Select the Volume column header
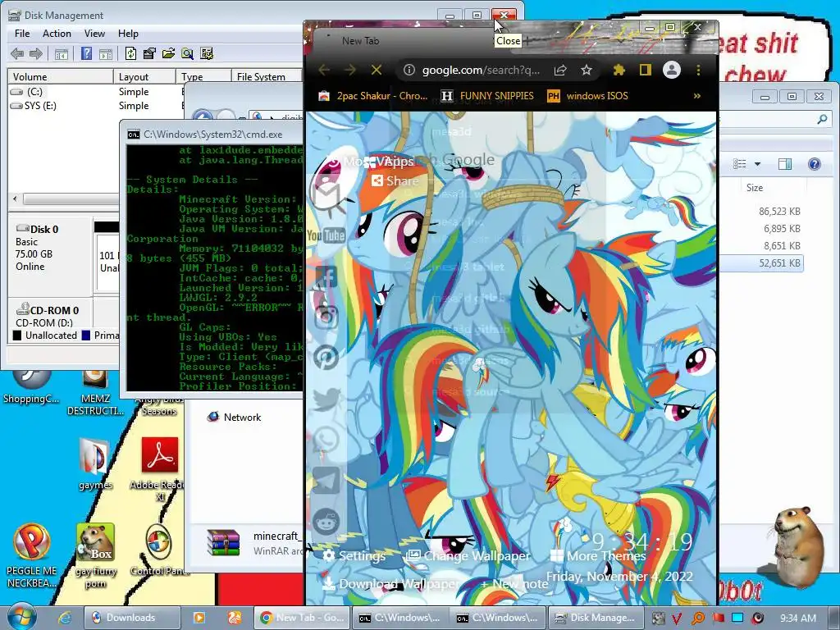Screen dimensions: 840x630 60,76
